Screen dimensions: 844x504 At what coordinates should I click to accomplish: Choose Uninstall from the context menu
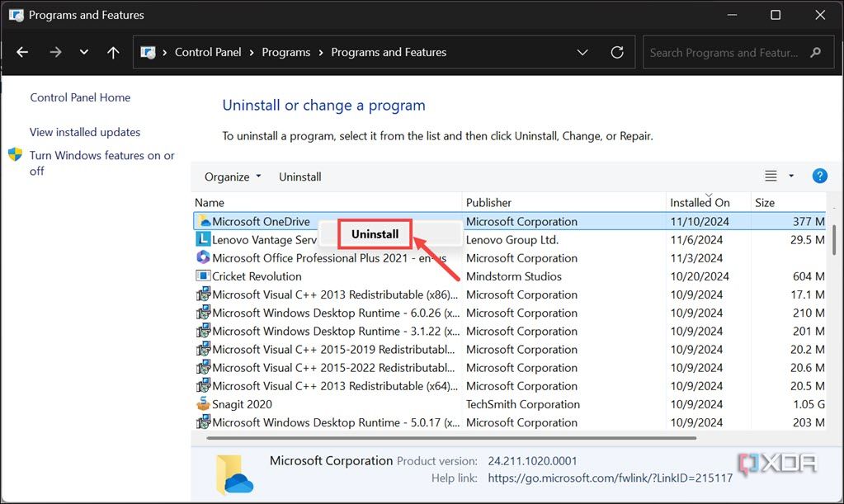click(x=375, y=234)
